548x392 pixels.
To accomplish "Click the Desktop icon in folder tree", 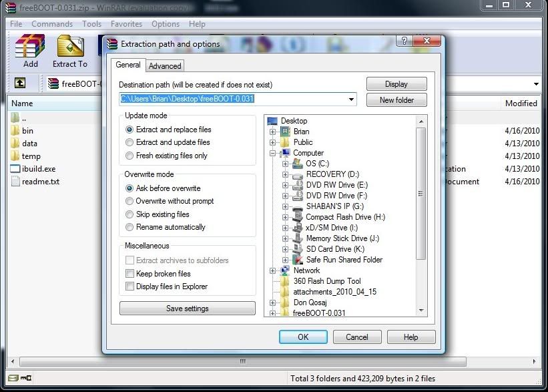I will pyautogui.click(x=272, y=121).
